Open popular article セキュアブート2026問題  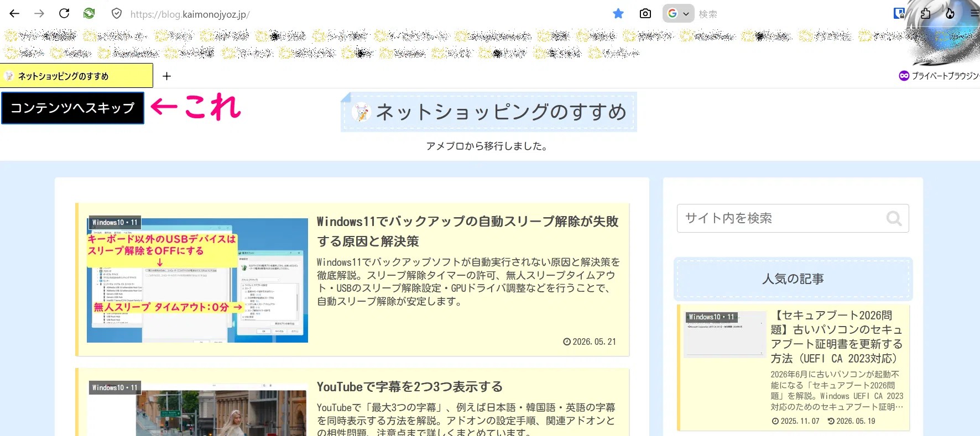pyautogui.click(x=837, y=337)
